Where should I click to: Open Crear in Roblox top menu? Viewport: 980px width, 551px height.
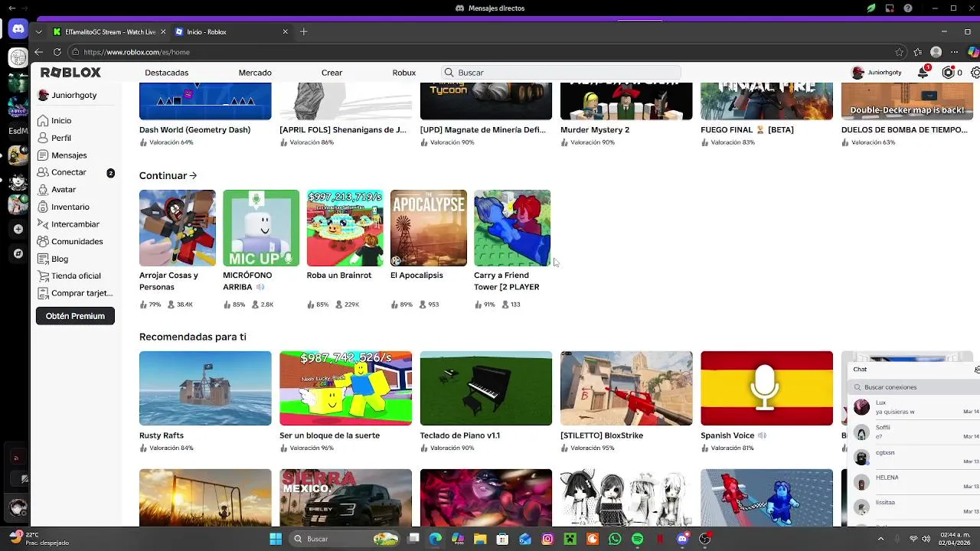point(332,73)
